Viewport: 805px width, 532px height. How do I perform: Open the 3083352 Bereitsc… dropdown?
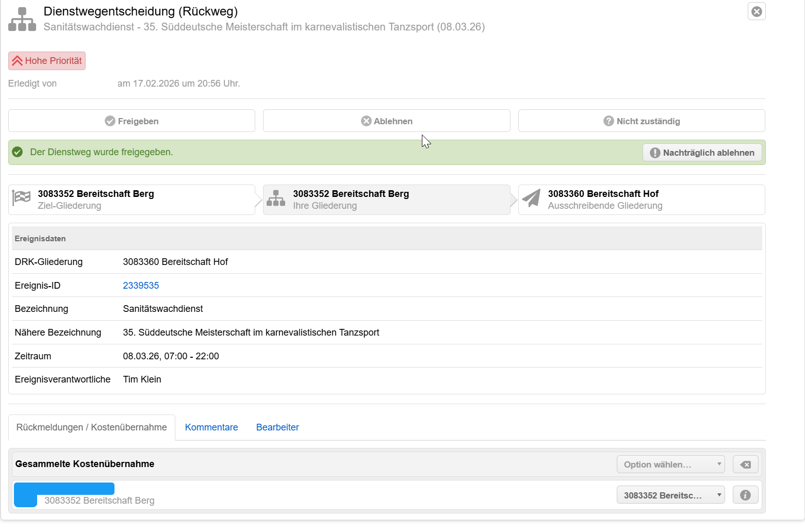[x=670, y=495]
